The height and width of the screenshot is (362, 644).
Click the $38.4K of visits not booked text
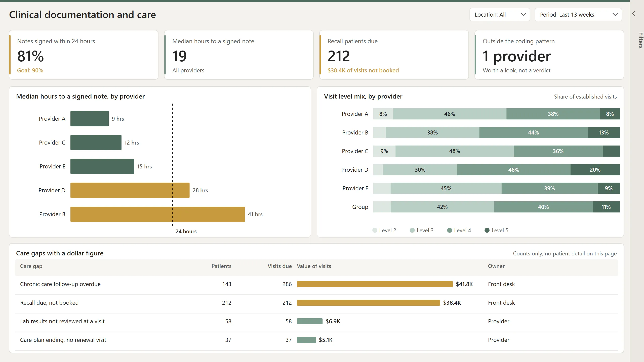[x=363, y=70]
